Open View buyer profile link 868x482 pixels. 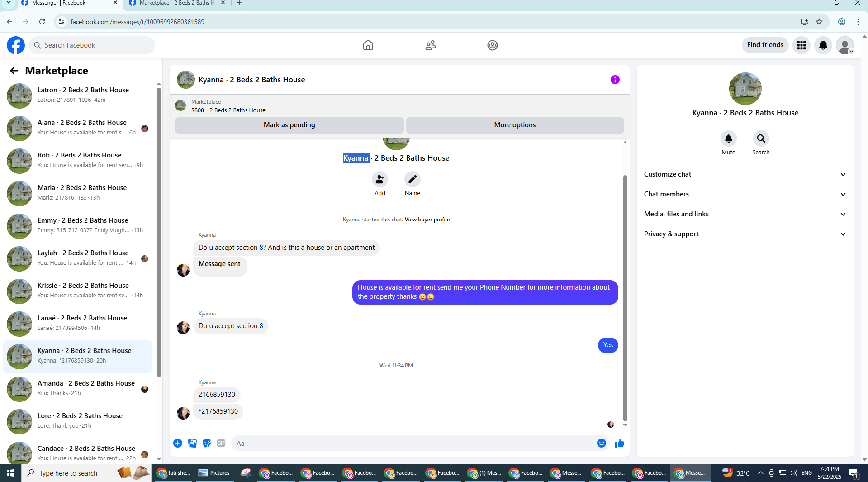tap(427, 220)
